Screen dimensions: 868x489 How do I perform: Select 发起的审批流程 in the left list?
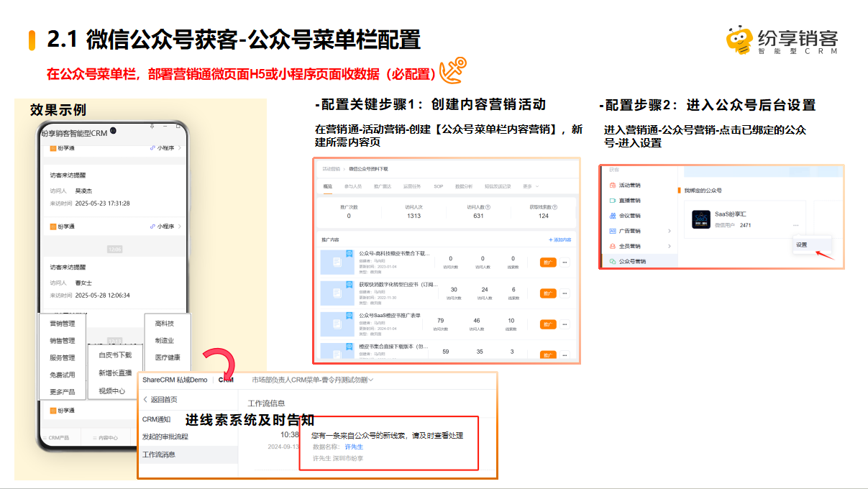tap(165, 437)
